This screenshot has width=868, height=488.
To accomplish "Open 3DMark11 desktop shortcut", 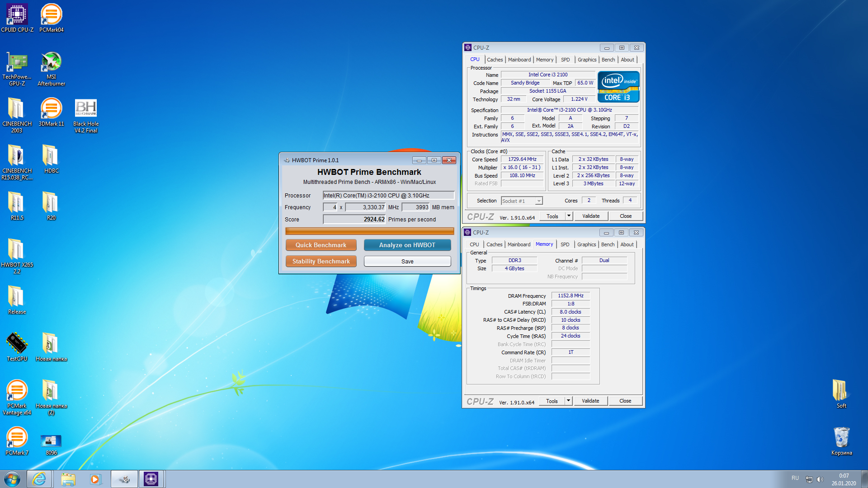I will pyautogui.click(x=51, y=113).
